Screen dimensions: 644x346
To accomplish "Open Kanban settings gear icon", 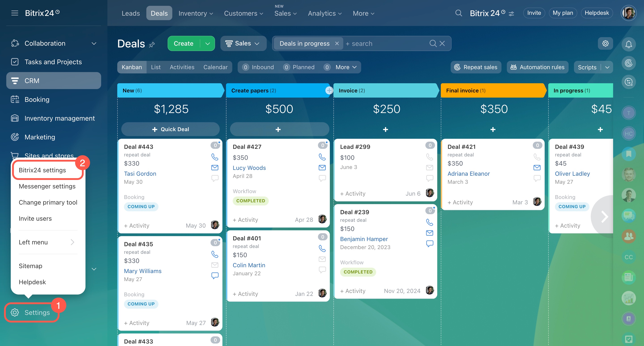I will click(x=605, y=43).
